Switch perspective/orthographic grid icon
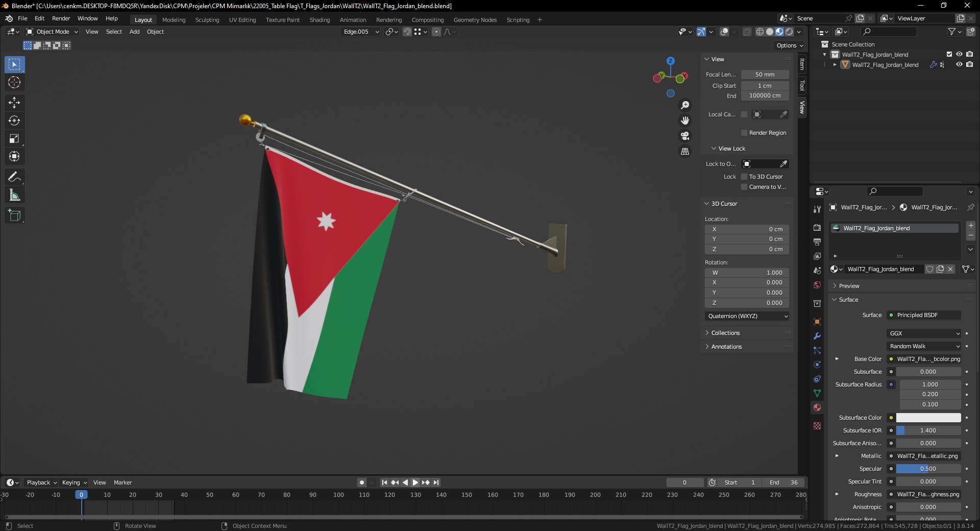 685,152
